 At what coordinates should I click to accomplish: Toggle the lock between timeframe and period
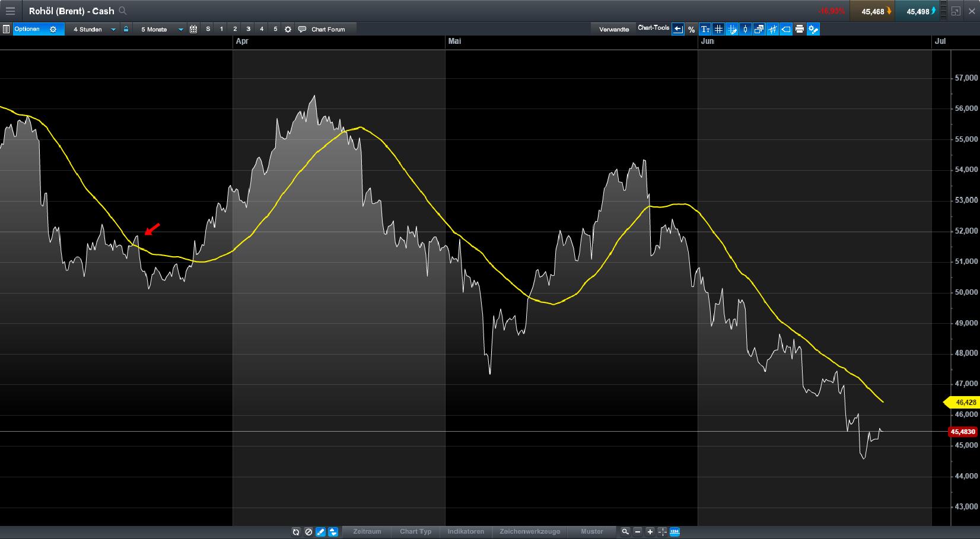(126, 28)
